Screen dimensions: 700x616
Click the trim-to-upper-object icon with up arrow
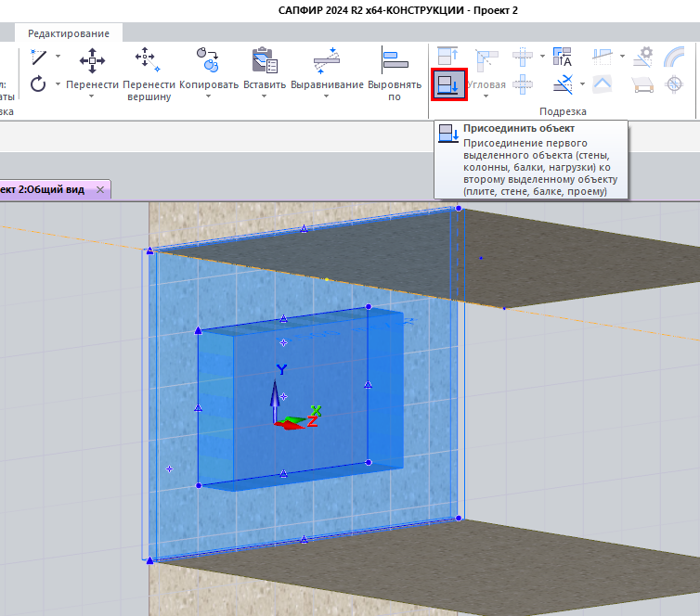447,57
